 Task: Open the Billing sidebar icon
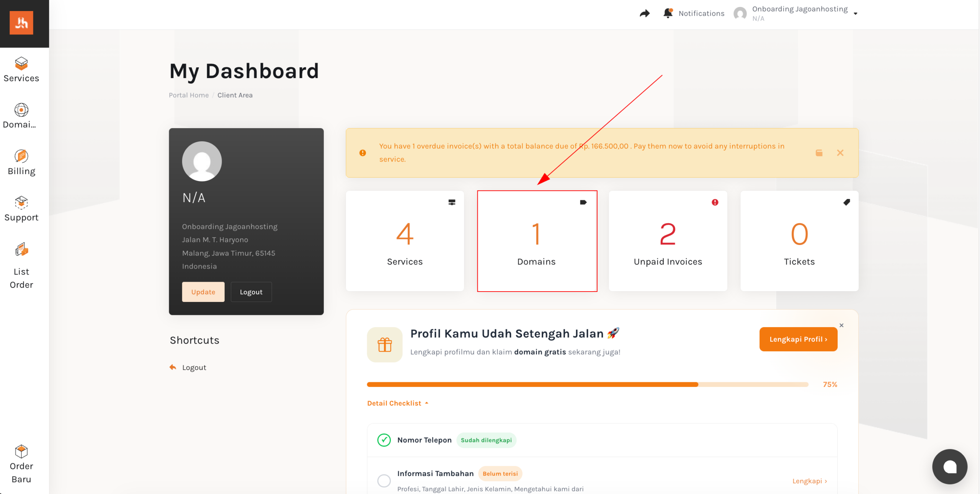21,156
